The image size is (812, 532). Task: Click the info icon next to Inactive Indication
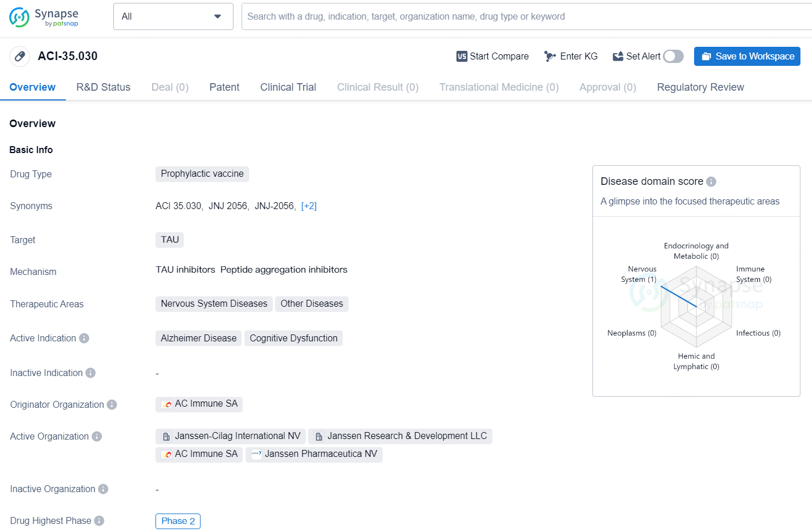point(91,373)
